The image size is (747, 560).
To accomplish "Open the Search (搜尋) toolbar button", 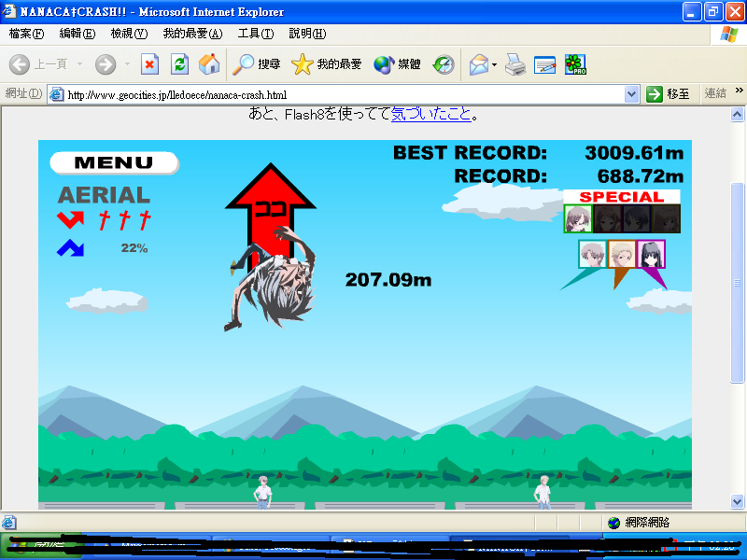I will pos(256,64).
